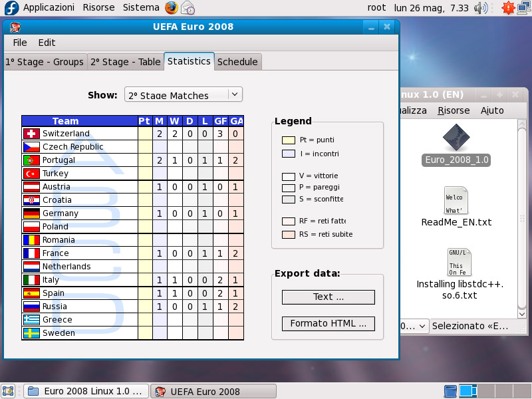Click the file manager vertical scrollbar down arrow

click(522, 314)
